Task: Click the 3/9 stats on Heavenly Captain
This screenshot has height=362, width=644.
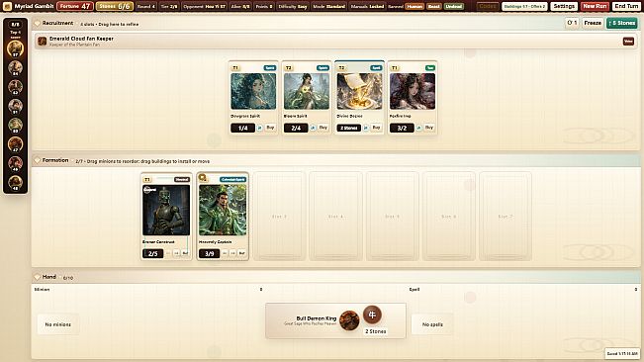Action: click(209, 253)
